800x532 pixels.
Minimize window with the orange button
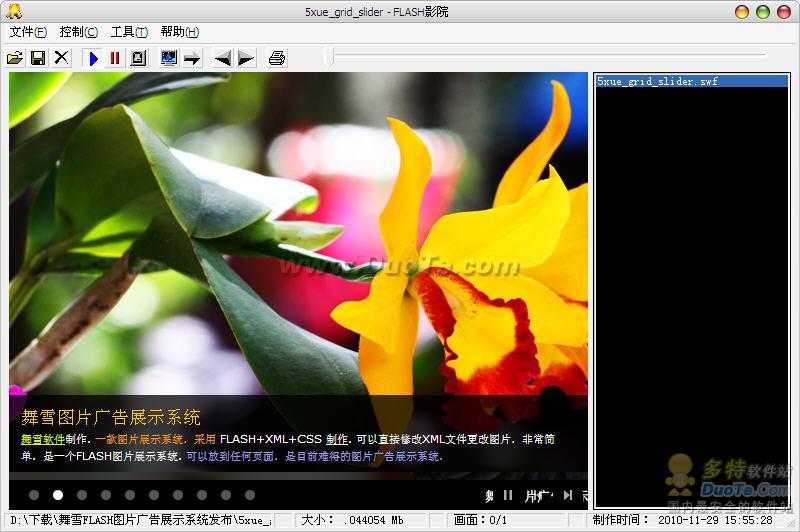(x=742, y=11)
